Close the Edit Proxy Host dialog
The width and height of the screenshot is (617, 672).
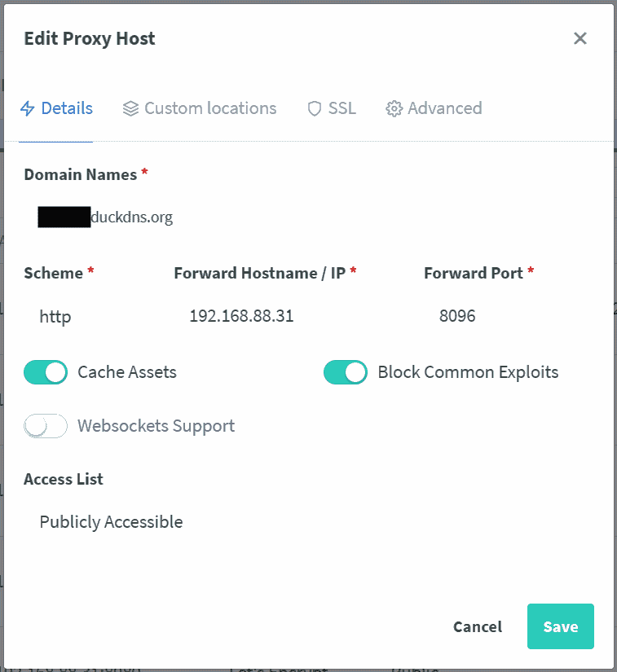580,38
